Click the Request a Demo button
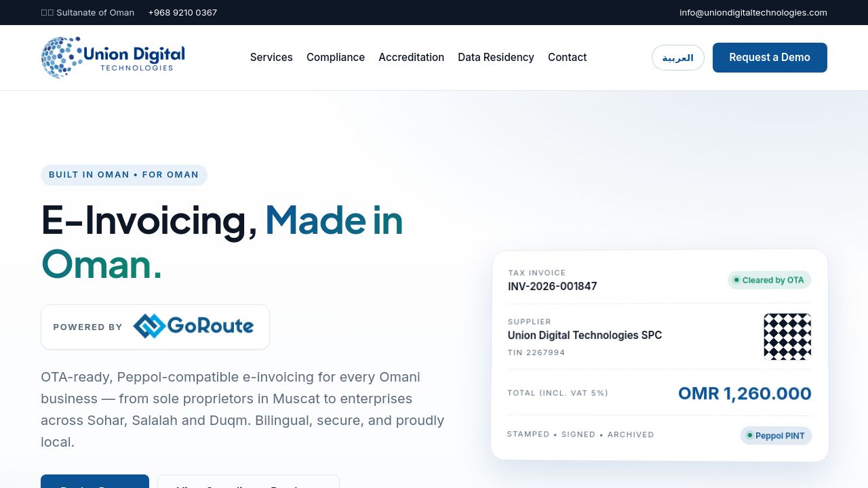The height and width of the screenshot is (488, 868). click(770, 58)
